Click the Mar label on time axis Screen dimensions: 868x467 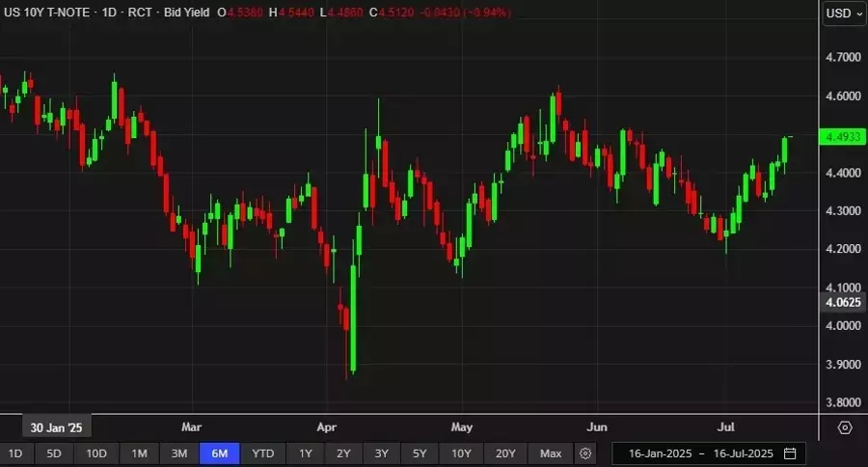(x=192, y=427)
